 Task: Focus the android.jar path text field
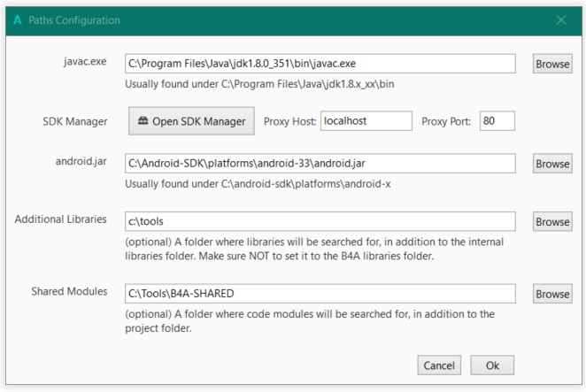(x=320, y=164)
